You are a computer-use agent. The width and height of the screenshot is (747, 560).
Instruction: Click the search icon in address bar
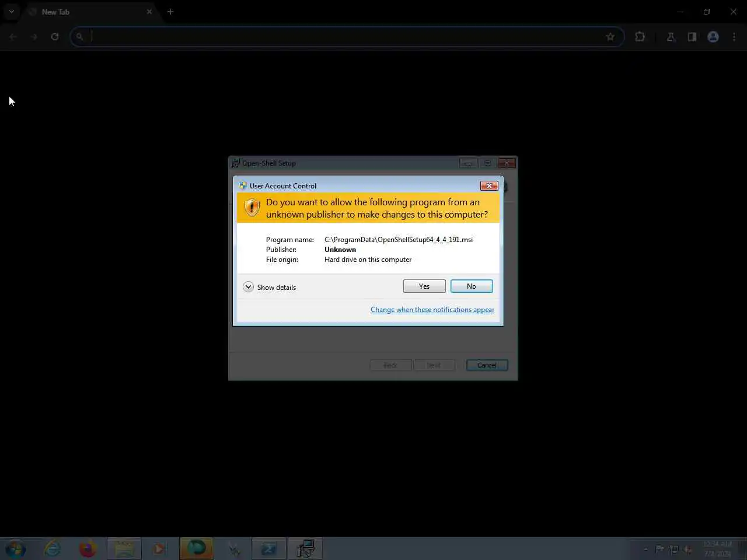click(80, 37)
